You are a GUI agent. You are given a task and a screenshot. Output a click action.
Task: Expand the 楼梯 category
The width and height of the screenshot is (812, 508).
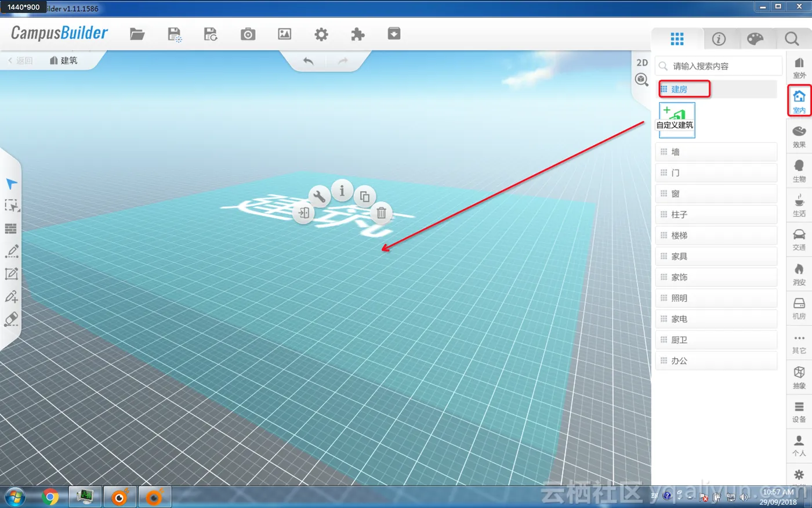coord(716,236)
